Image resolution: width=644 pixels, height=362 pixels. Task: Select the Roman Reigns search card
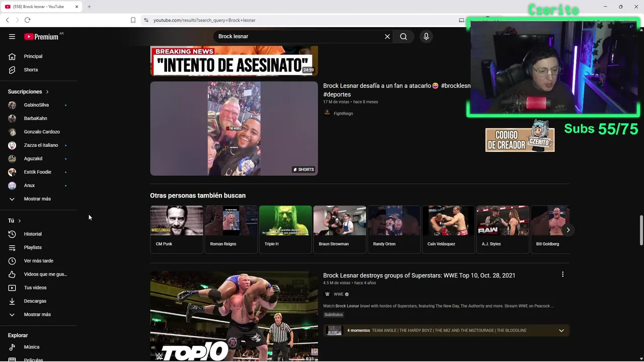(231, 229)
